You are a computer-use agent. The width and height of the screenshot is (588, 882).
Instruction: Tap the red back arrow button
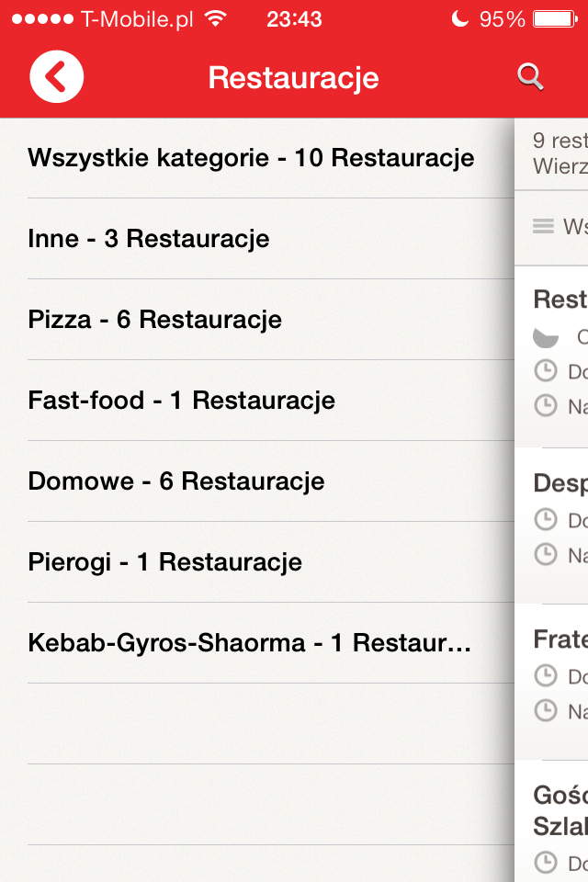[x=57, y=77]
